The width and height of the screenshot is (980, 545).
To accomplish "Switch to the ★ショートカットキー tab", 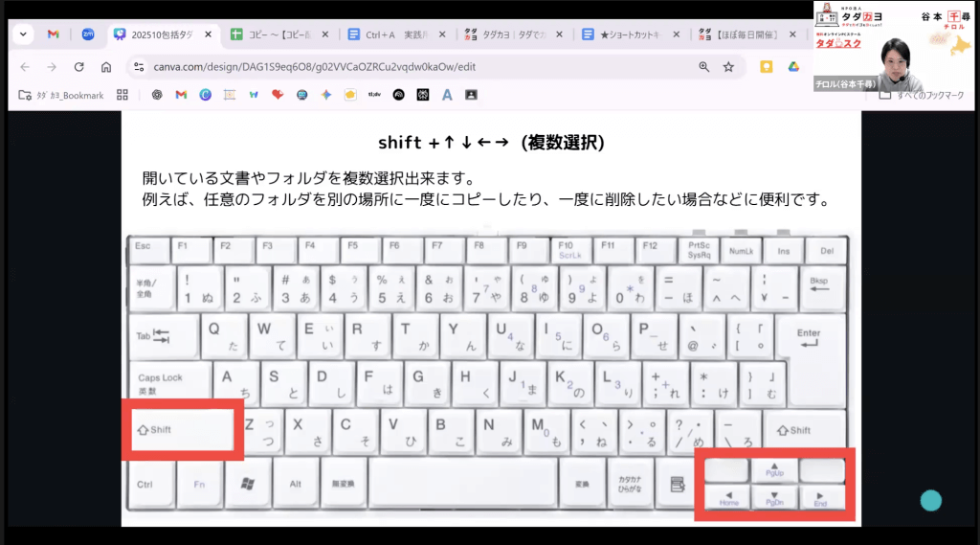I will pos(627,34).
